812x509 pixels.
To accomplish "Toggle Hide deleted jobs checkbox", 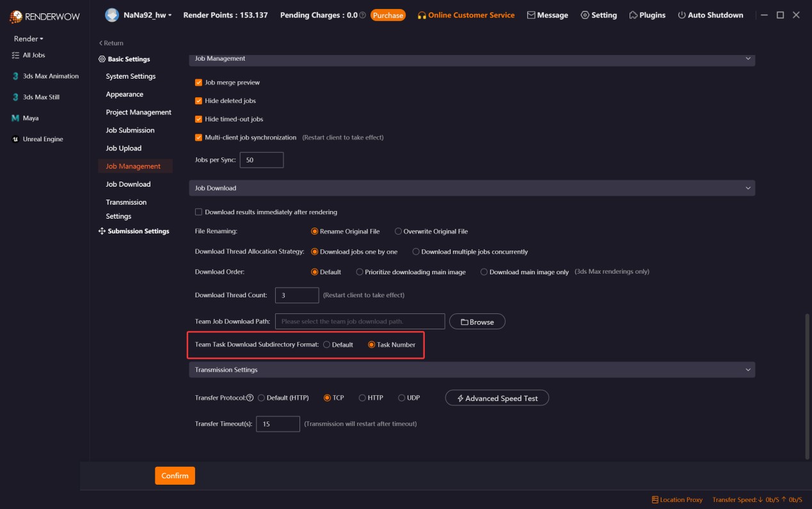I will (198, 101).
